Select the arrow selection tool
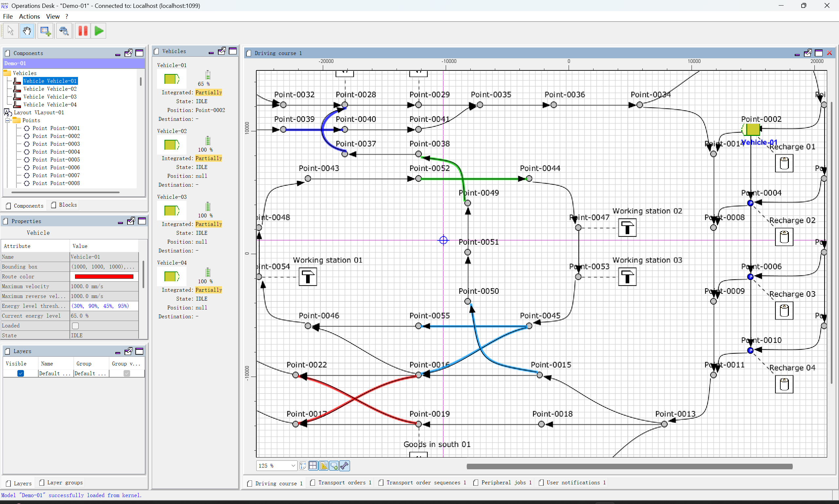 [x=10, y=31]
